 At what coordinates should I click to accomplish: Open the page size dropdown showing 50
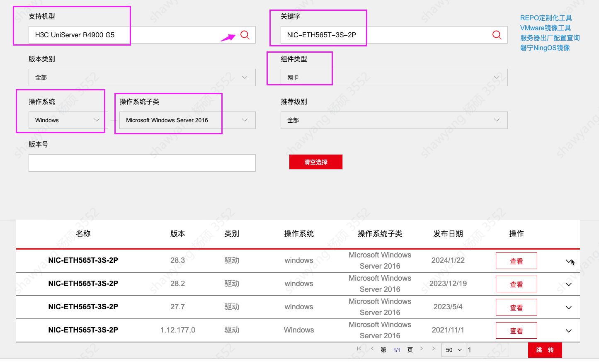coord(454,350)
